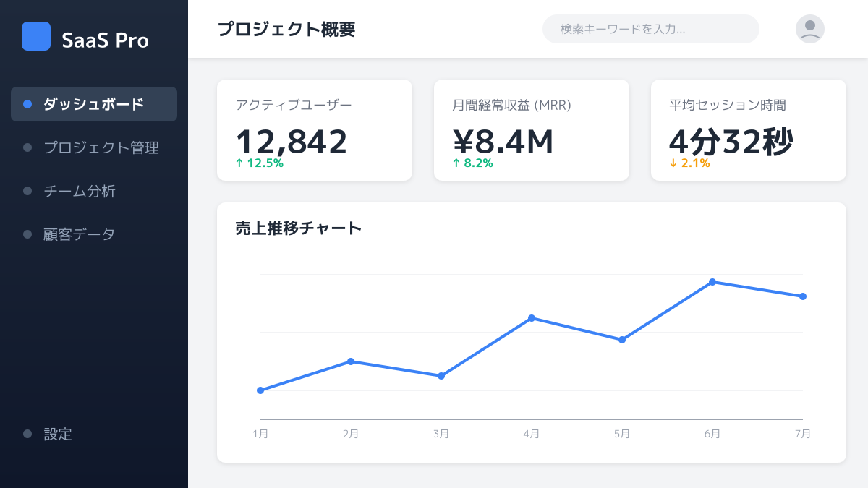Select the 4月 data point on chart
Screen dimensions: 868x488
pos(532,318)
